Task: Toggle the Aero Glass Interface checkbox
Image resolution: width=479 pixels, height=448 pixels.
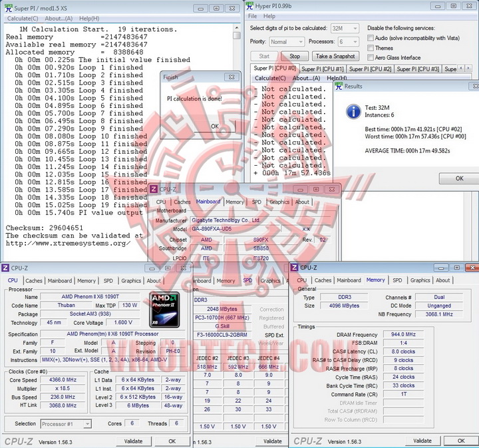Action: [x=371, y=57]
